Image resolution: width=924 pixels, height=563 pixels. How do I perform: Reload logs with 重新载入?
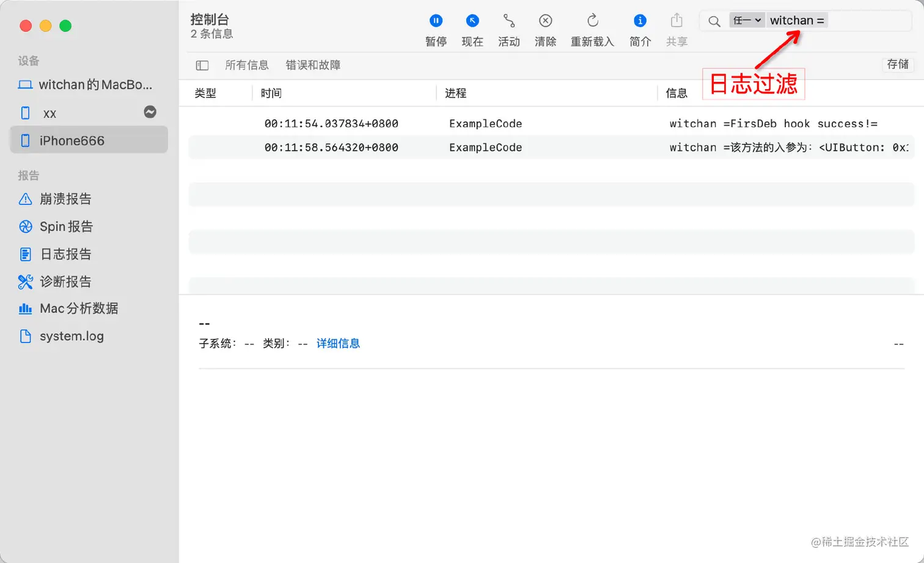point(592,30)
